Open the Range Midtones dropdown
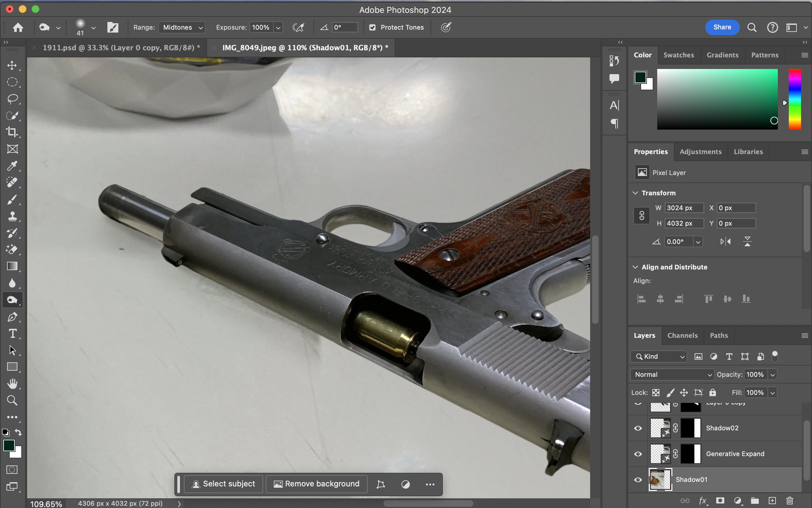 [x=182, y=27]
